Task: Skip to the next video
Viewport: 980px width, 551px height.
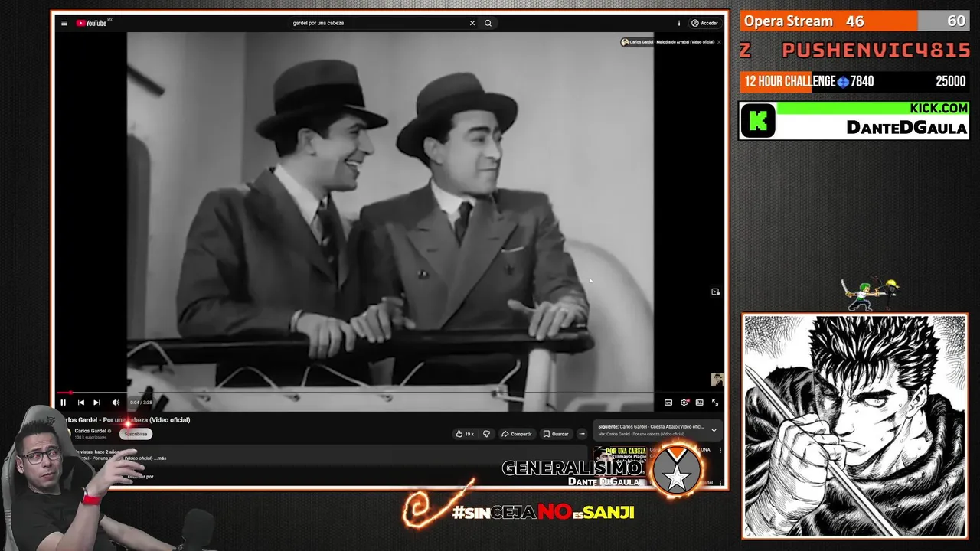Action: [96, 403]
